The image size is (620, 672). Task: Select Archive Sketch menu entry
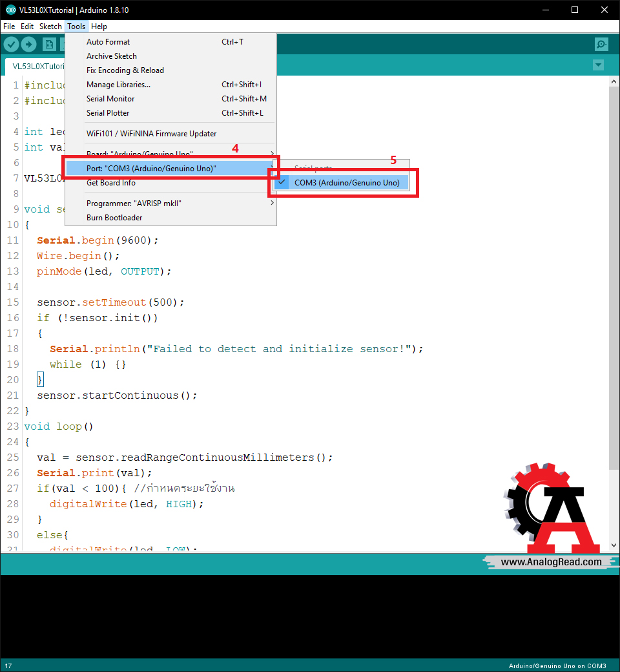170,56
